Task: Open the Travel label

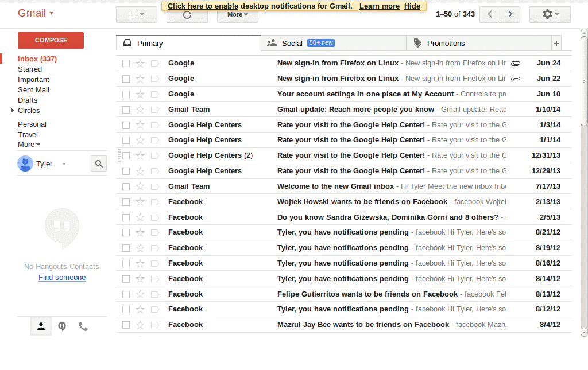Action: [x=28, y=135]
